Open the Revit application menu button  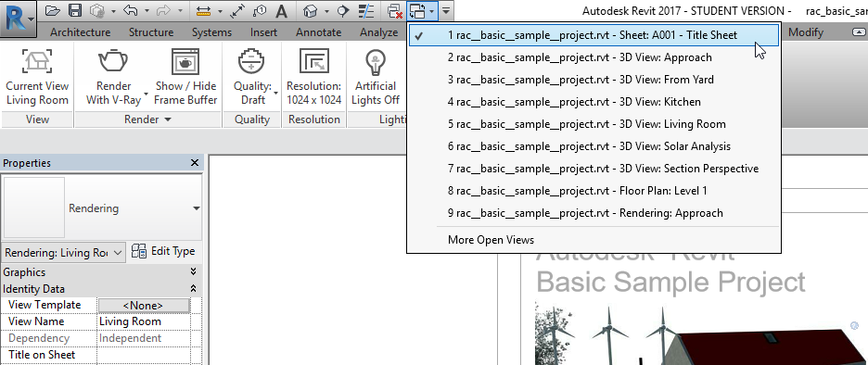19,19
